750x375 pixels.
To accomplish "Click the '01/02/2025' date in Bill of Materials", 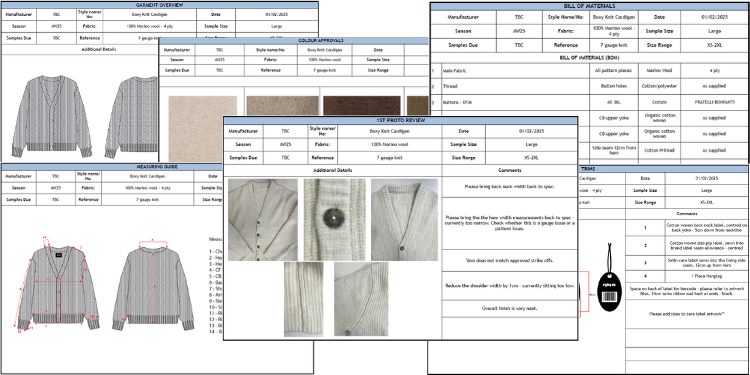I will click(714, 17).
